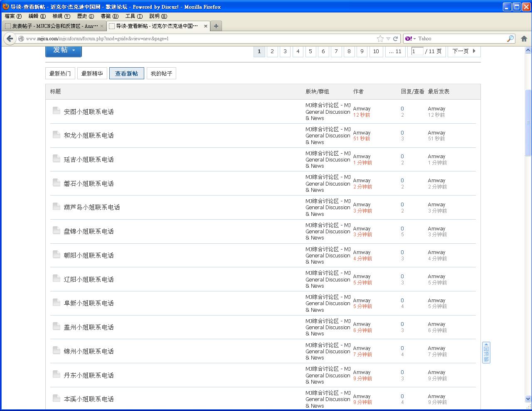
Task: Open a new tab with plus button
Action: [216, 26]
